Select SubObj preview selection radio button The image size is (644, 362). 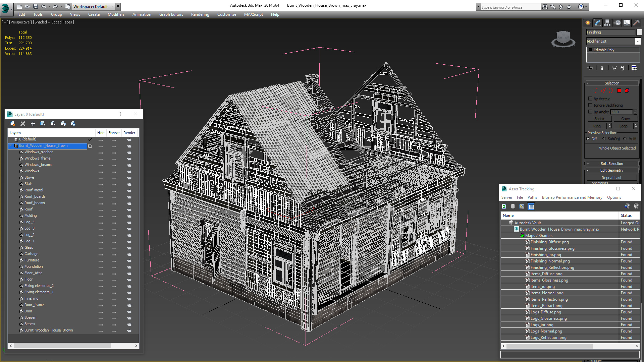tap(604, 139)
